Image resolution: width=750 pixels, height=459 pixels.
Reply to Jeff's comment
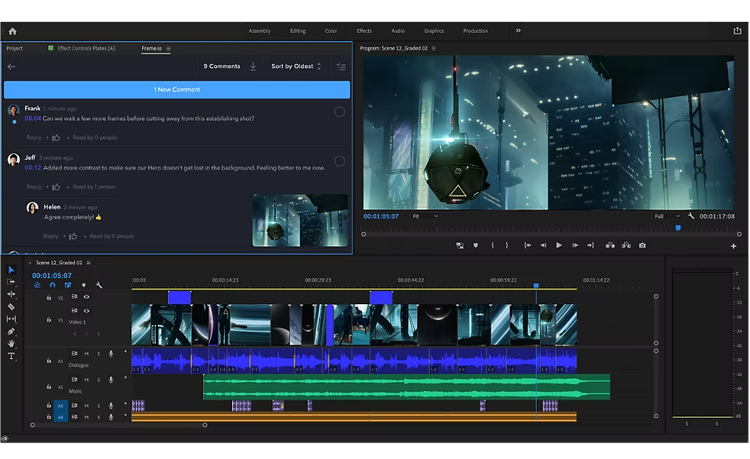35,186
